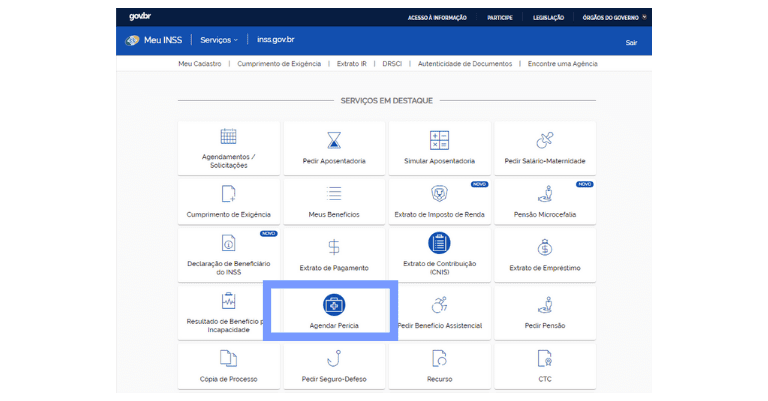Screen dimensions: 768x401
Task: Click the Meu INSS logo
Action: click(x=156, y=41)
